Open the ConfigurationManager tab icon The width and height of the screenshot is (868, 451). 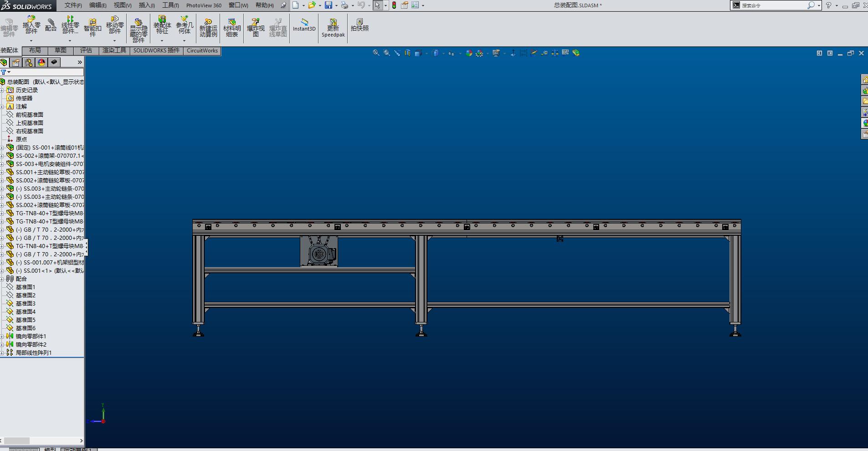(29, 62)
